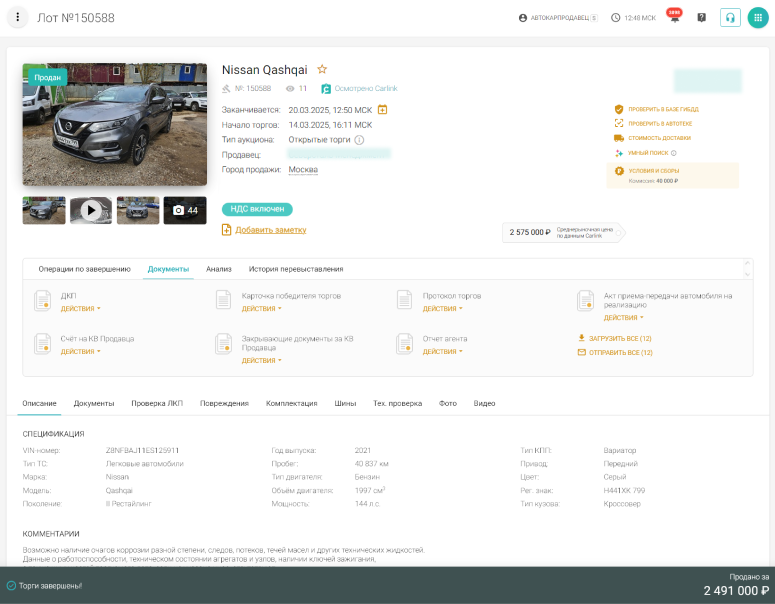Open the notifications bell icon
Screen dimensions: 775x604
point(673,18)
